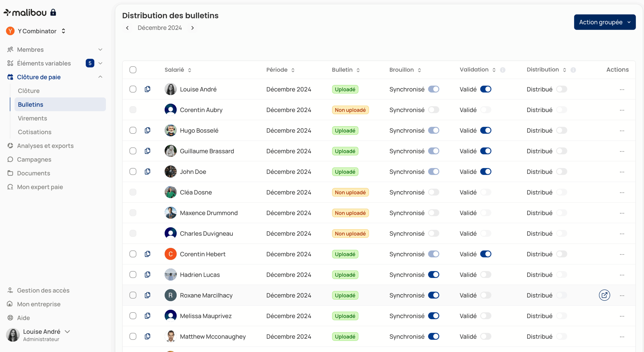Click the Validation column info icon
The width and height of the screenshot is (644, 352).
503,70
